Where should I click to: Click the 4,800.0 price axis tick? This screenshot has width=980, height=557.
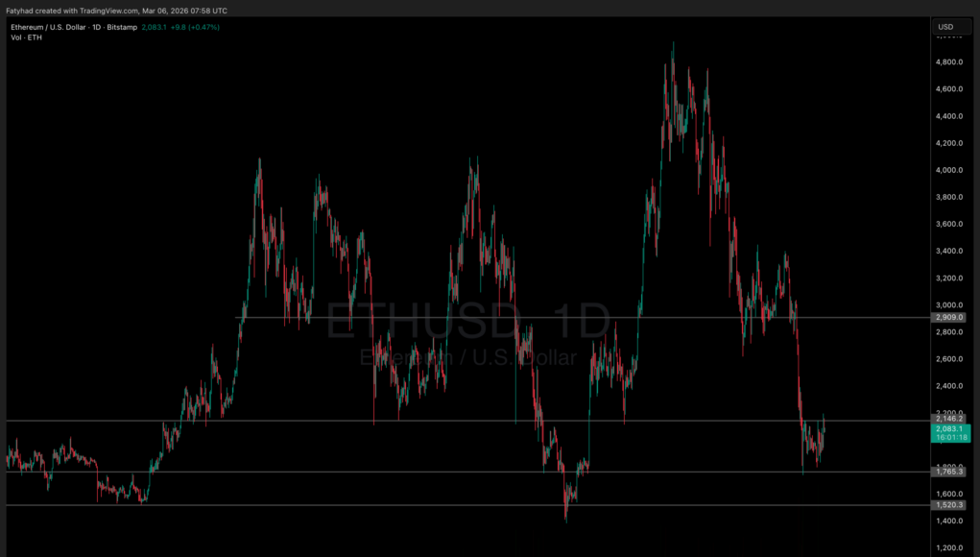948,62
